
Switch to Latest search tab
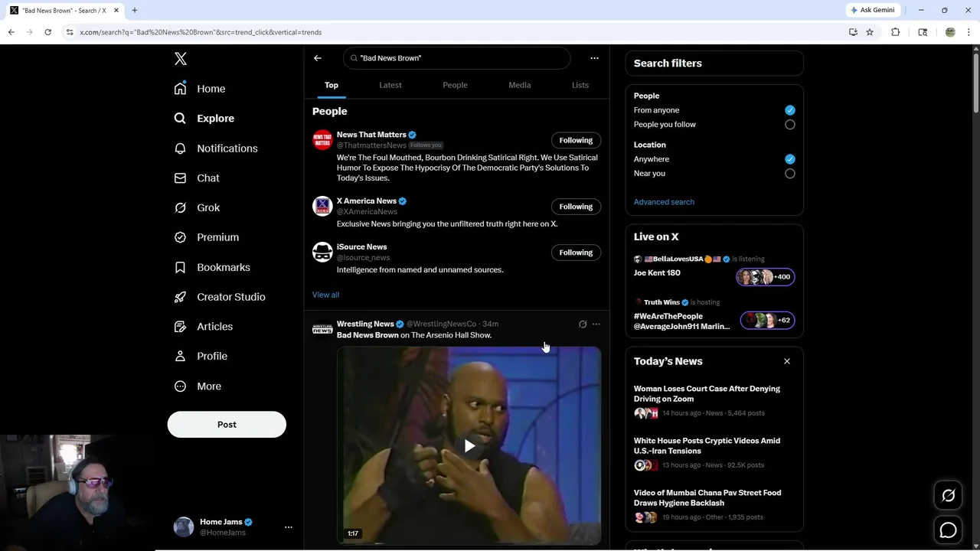click(390, 85)
